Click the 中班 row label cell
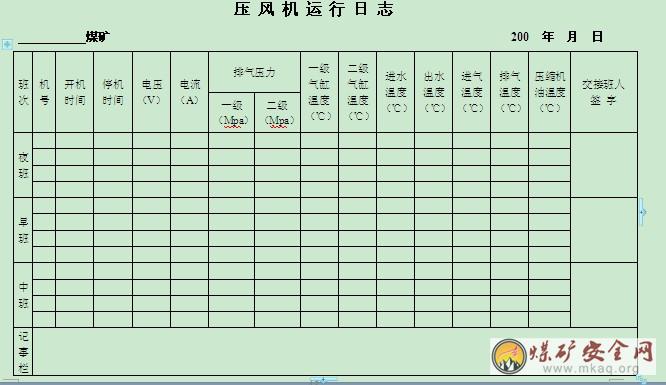 (x=23, y=295)
